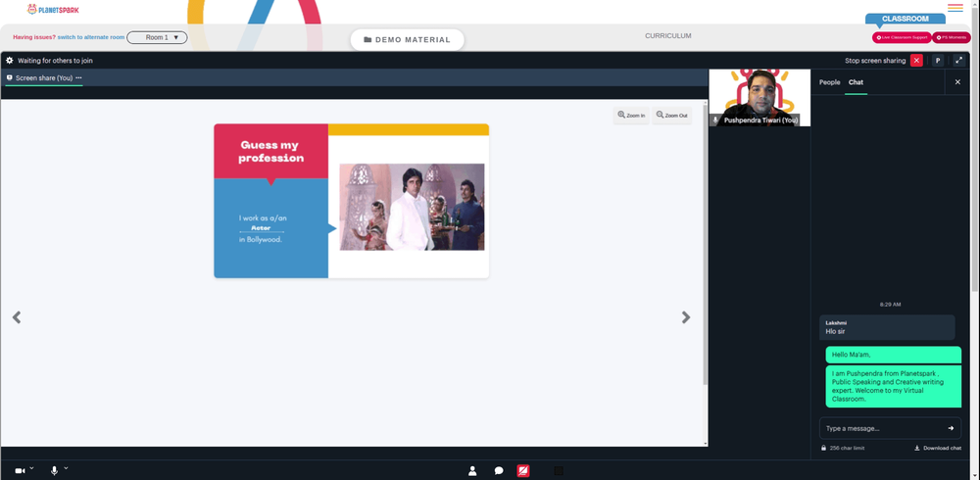Image resolution: width=980 pixels, height=480 pixels.
Task: Click the 'Guess my profession' slide heading
Action: point(271,151)
